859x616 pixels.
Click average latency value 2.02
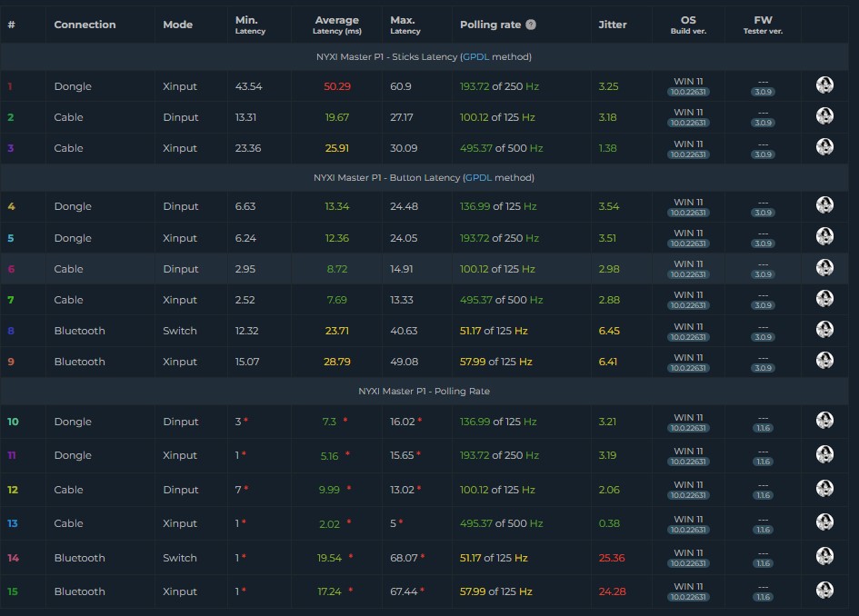coord(329,524)
